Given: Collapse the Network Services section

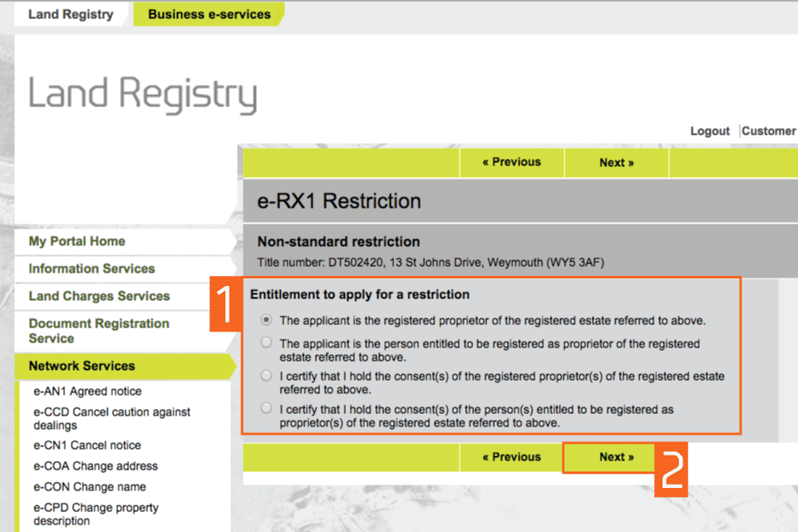Looking at the screenshot, I should click(x=81, y=366).
